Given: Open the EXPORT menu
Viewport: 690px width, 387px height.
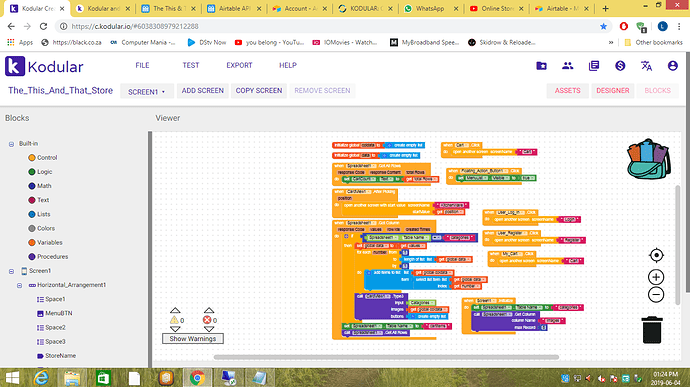Looking at the screenshot, I should [239, 65].
